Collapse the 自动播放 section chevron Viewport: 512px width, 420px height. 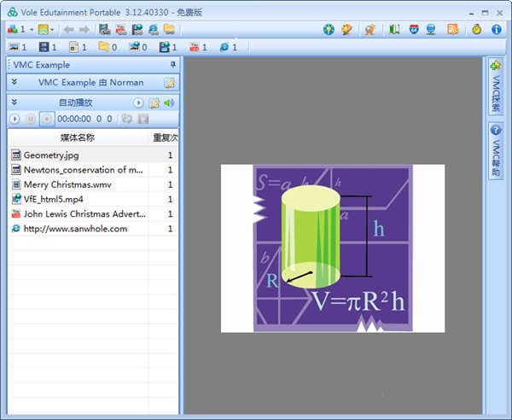pos(14,102)
